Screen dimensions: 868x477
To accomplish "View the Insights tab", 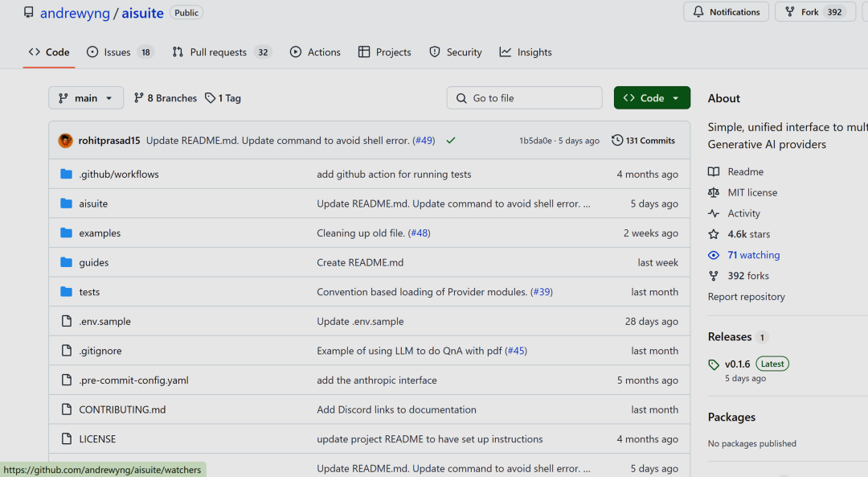I will coord(526,52).
